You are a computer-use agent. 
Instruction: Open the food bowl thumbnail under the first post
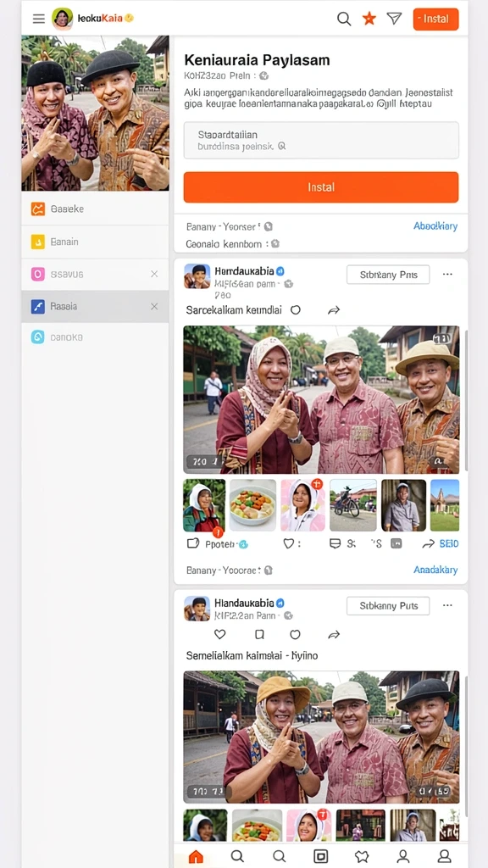pyautogui.click(x=252, y=505)
